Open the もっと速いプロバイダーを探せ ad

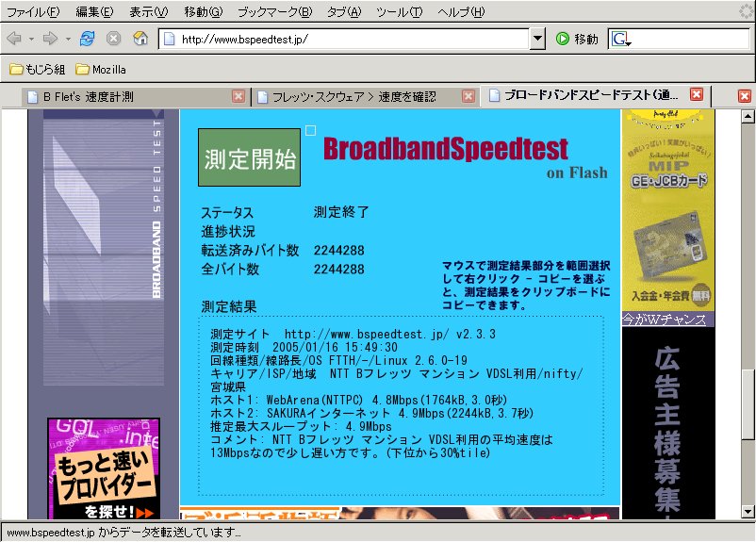tap(104, 468)
